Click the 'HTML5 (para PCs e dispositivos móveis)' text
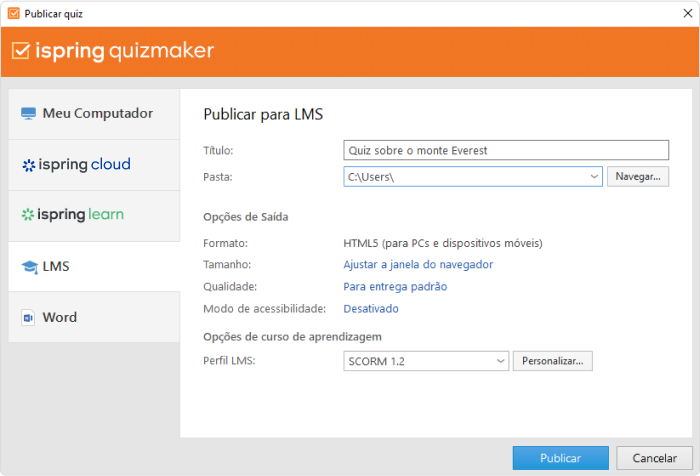Screen dimensions: 700x476 pos(443,243)
